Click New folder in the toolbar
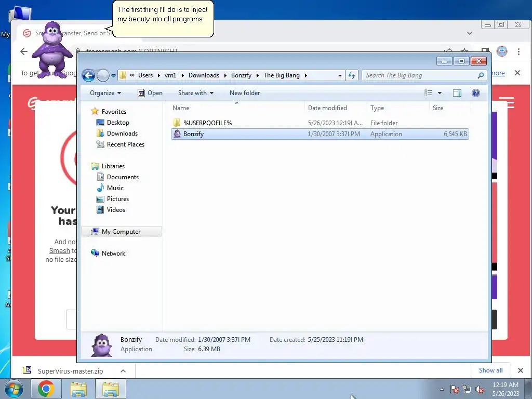532x399 pixels. pos(245,93)
